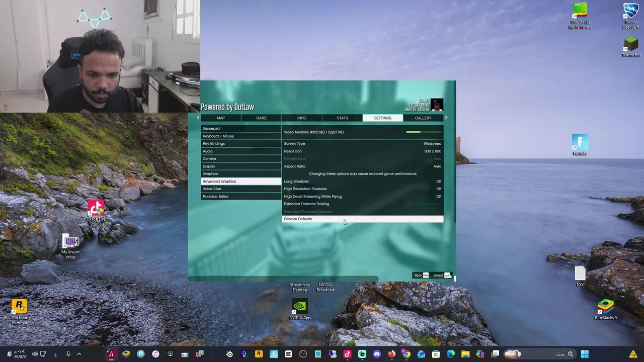Image resolution: width=644 pixels, height=362 pixels.
Task: Click the Windows Start button
Action: tap(585, 354)
